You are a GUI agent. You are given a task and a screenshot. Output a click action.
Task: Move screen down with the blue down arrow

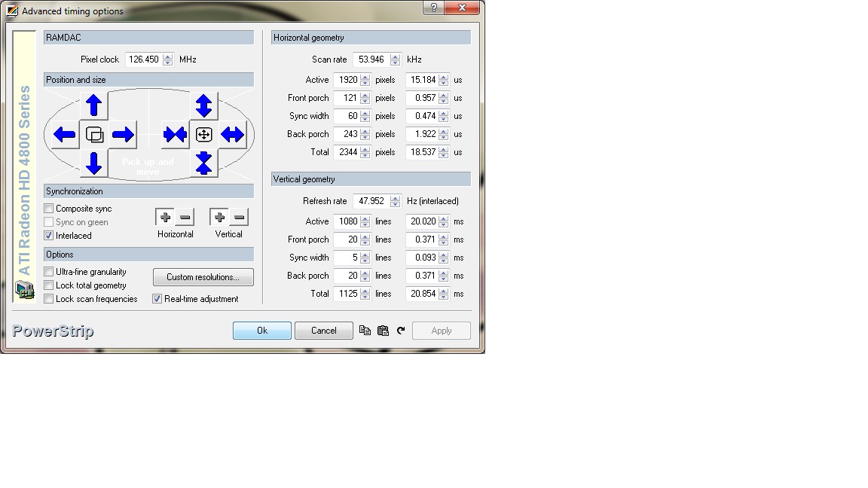point(94,163)
